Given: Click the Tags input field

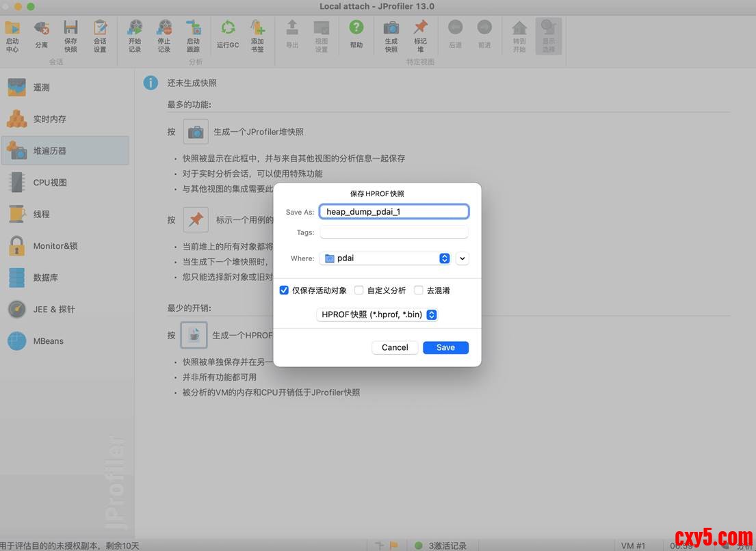Looking at the screenshot, I should pos(394,232).
